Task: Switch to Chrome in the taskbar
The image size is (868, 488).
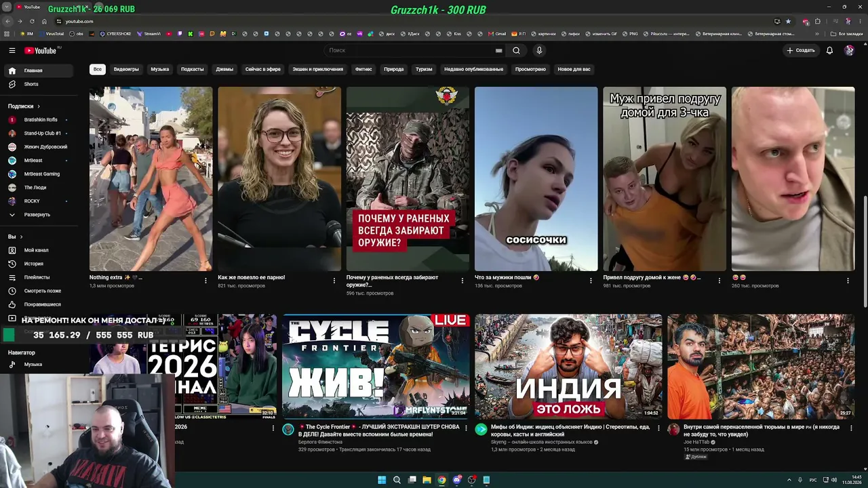Action: coord(441,480)
